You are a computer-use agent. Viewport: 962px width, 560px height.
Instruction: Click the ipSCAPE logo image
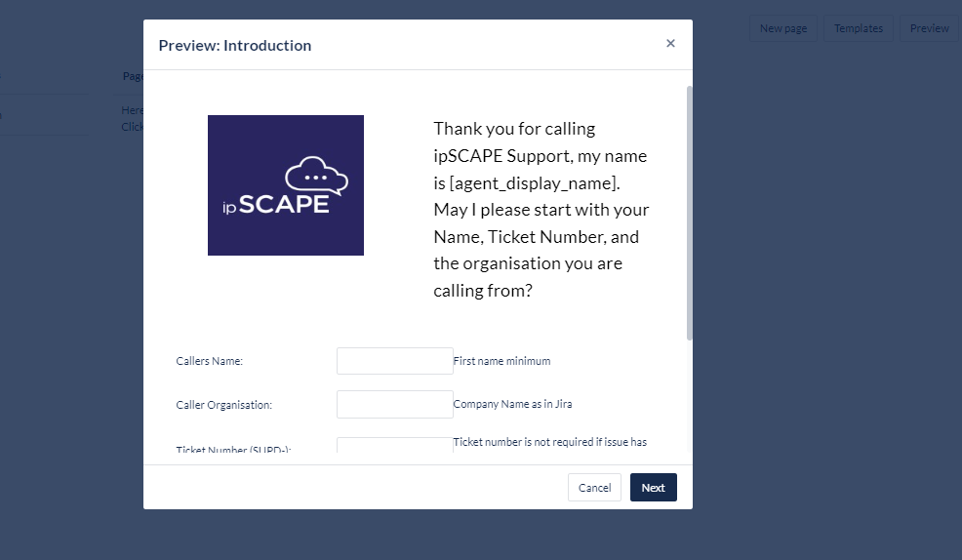(x=286, y=185)
